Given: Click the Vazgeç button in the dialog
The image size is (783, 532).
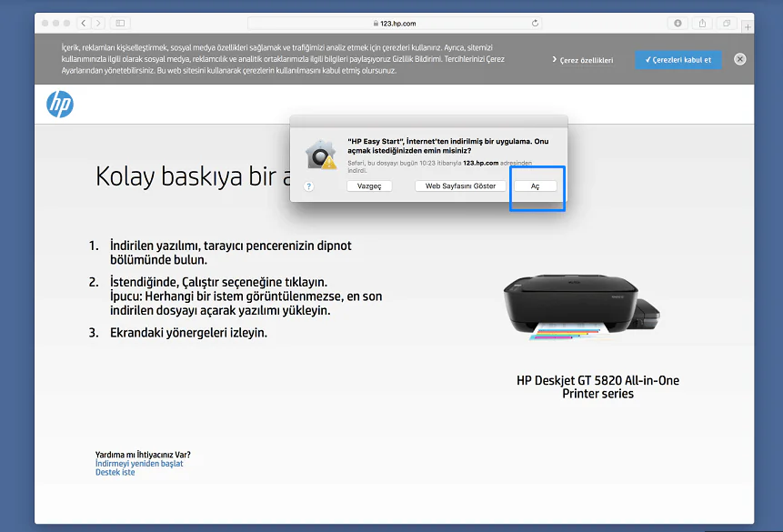Looking at the screenshot, I should [369, 186].
